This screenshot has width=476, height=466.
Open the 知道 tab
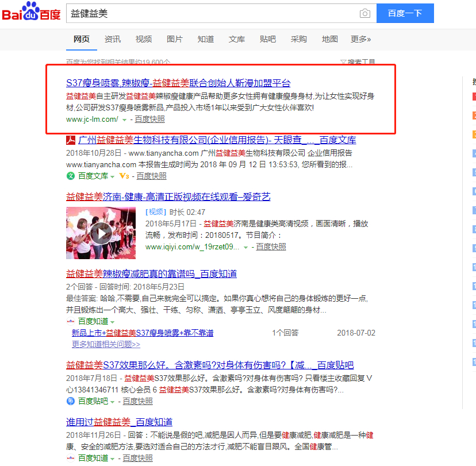coord(205,39)
